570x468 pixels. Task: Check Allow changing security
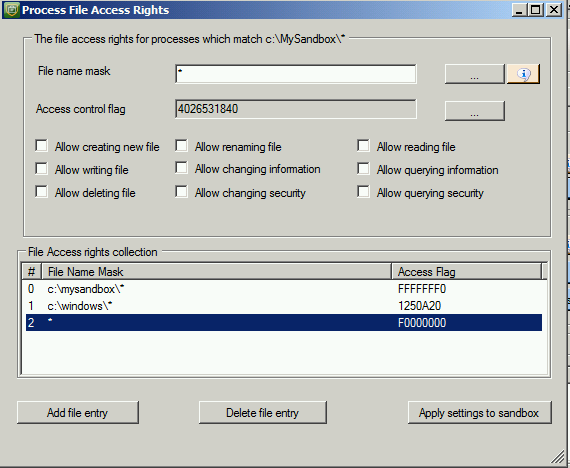coord(181,192)
